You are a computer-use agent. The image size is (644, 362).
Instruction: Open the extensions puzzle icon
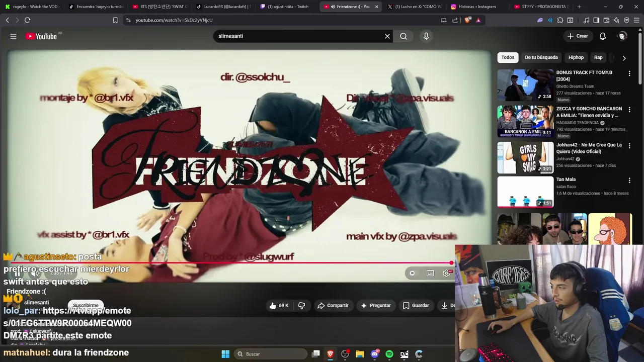[x=560, y=20]
